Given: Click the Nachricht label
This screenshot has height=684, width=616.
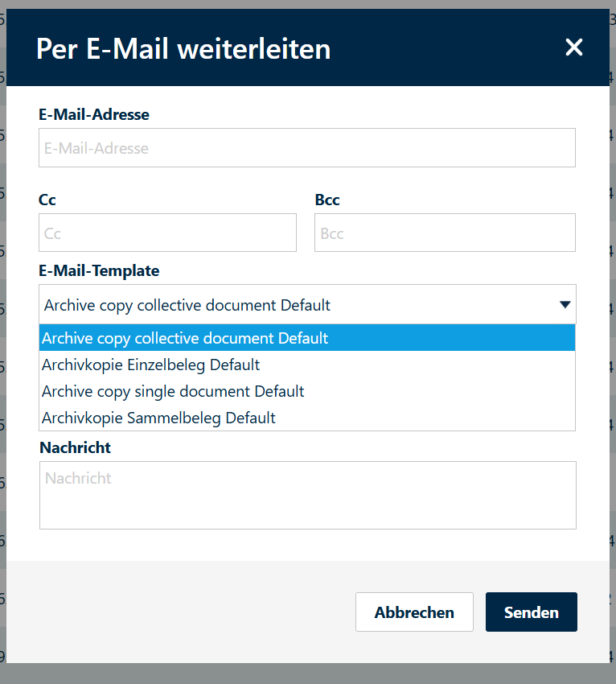Looking at the screenshot, I should point(75,447).
